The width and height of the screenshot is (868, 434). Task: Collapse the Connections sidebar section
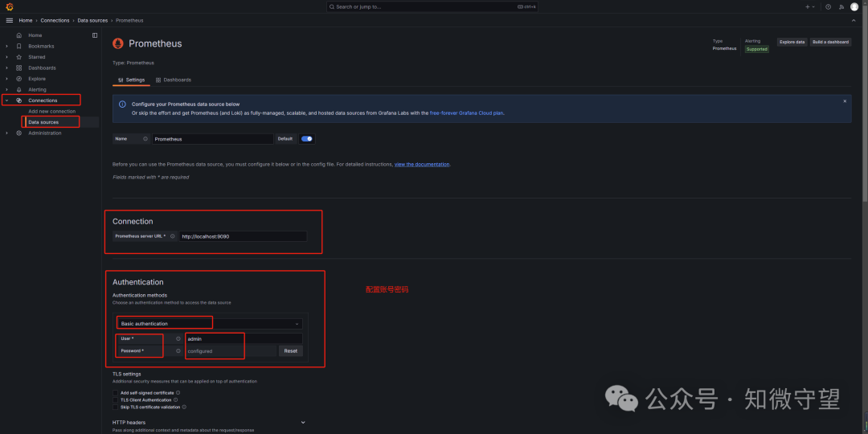pyautogui.click(x=6, y=100)
